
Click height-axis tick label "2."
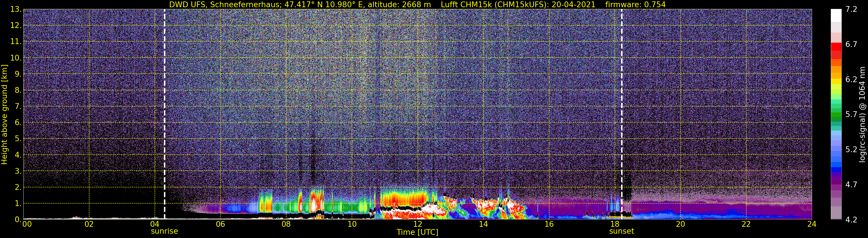point(18,187)
